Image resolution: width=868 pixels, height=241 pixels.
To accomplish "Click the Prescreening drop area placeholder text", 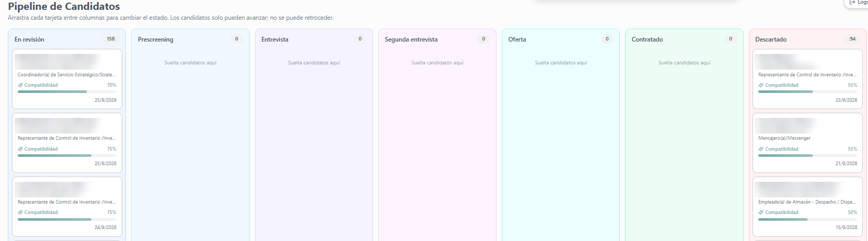I will point(190,63).
